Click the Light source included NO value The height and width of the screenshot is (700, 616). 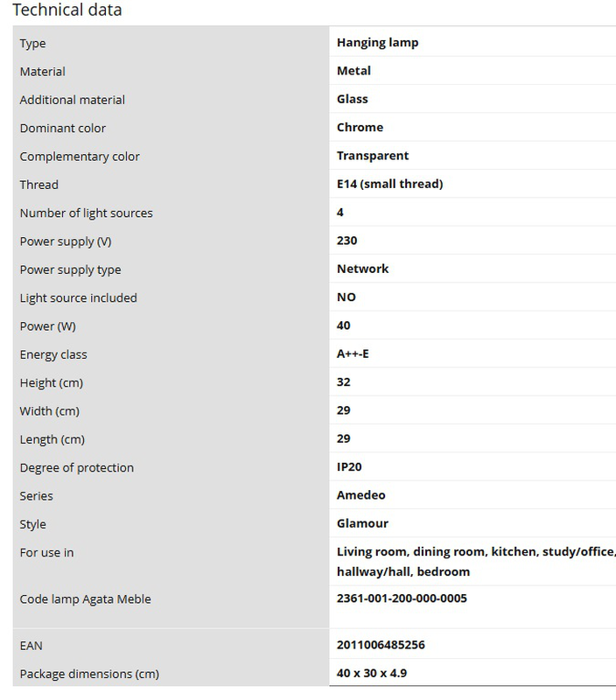346,297
